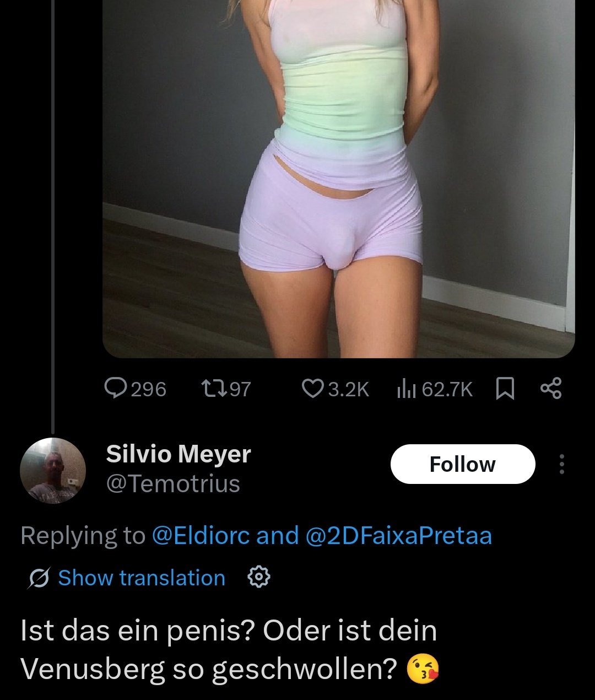595x700 pixels.
Task: Open the @Eldiorc profile link
Action: click(201, 536)
